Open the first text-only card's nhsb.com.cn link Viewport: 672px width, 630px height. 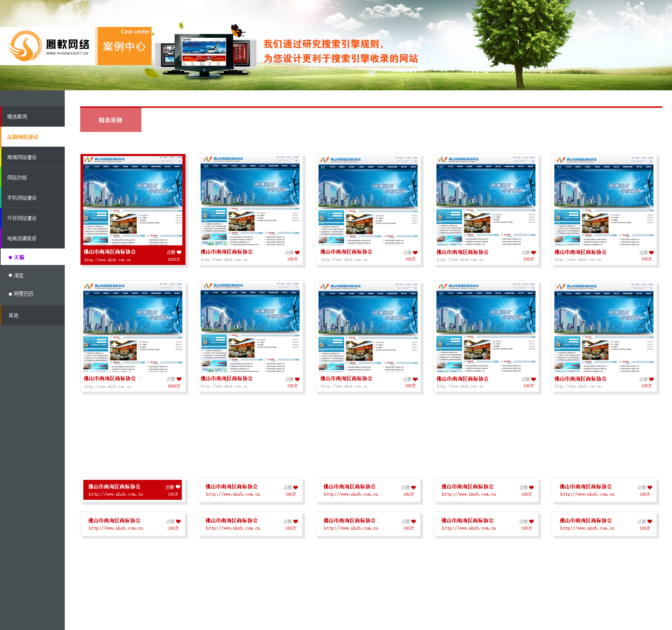pos(115,494)
